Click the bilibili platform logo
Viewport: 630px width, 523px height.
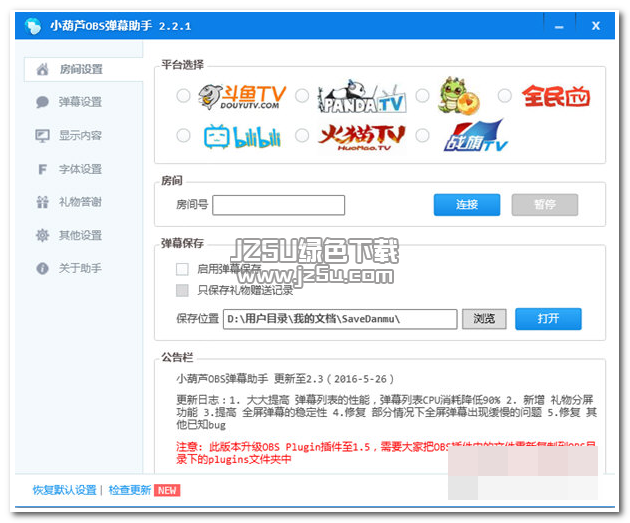tap(242, 137)
